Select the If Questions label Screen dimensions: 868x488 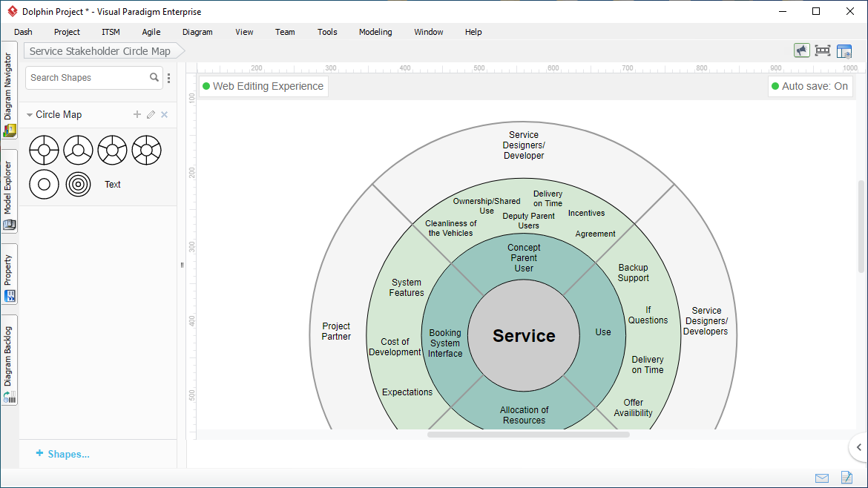pos(648,314)
